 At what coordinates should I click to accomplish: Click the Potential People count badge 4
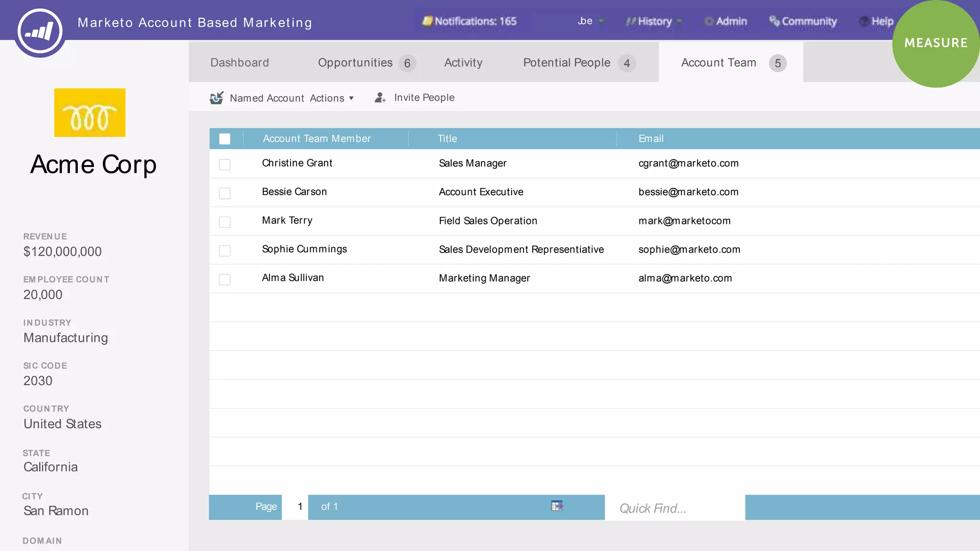tap(627, 63)
